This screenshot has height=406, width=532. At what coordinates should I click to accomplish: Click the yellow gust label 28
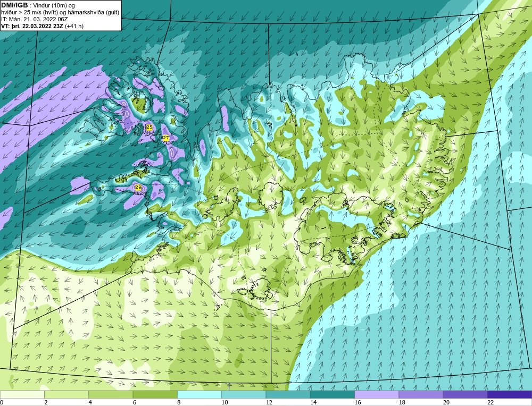138,187
